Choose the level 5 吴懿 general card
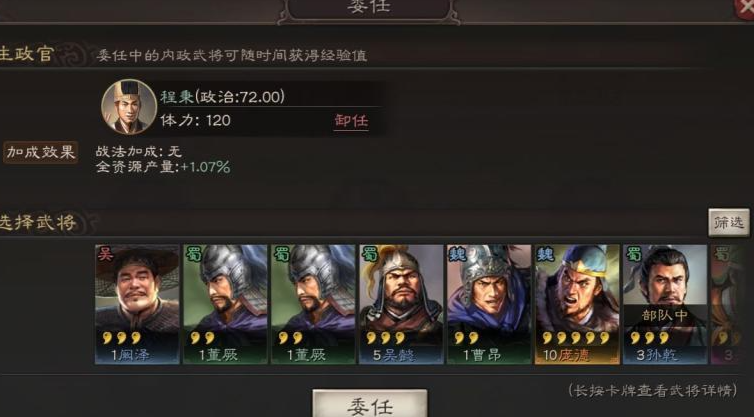Image resolution: width=754 pixels, height=417 pixels. [402, 304]
